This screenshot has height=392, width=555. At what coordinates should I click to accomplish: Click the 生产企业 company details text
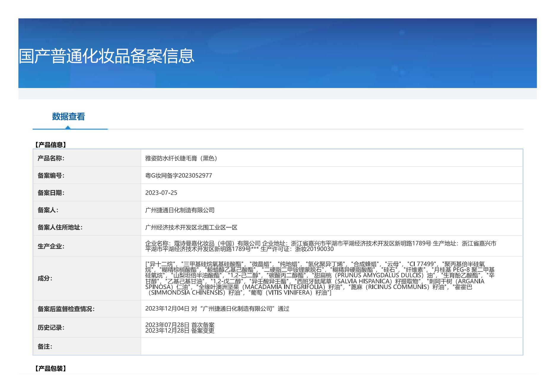320,246
